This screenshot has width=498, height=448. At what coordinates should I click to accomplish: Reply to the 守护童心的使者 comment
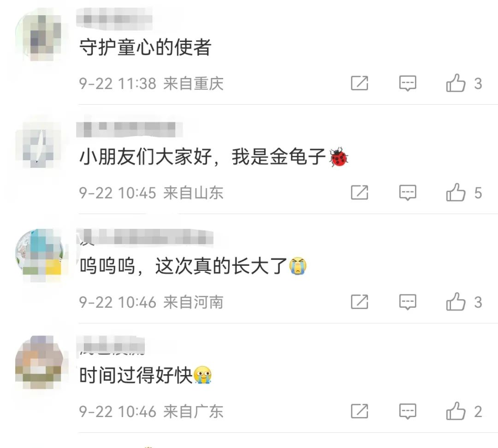[408, 83]
